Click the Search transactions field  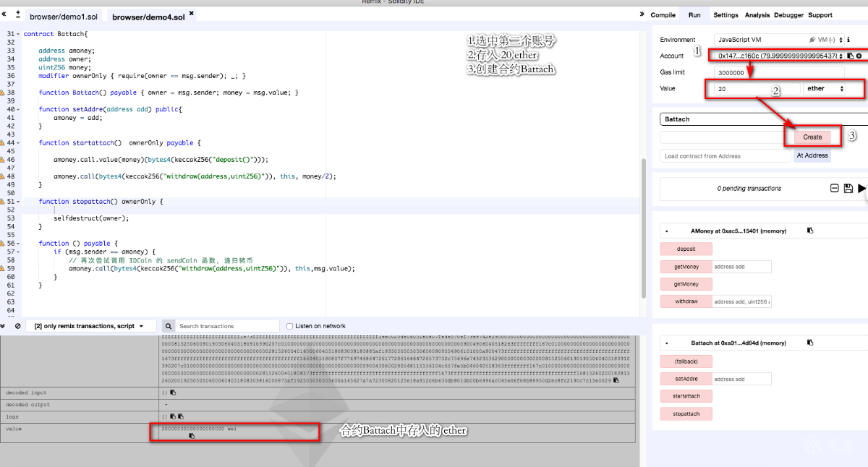pos(227,326)
